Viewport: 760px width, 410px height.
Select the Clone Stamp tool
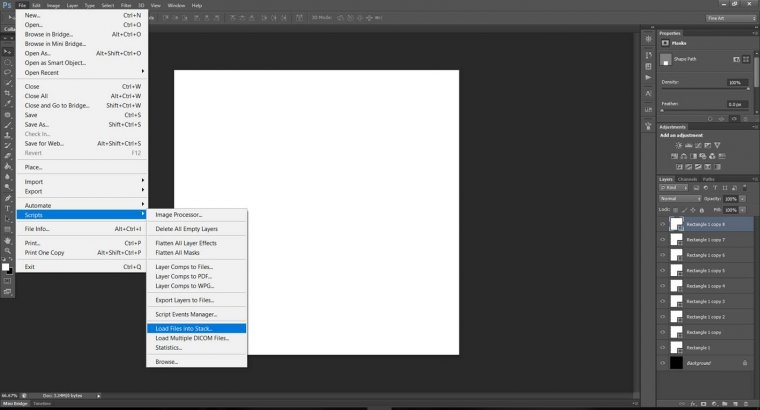(x=7, y=135)
